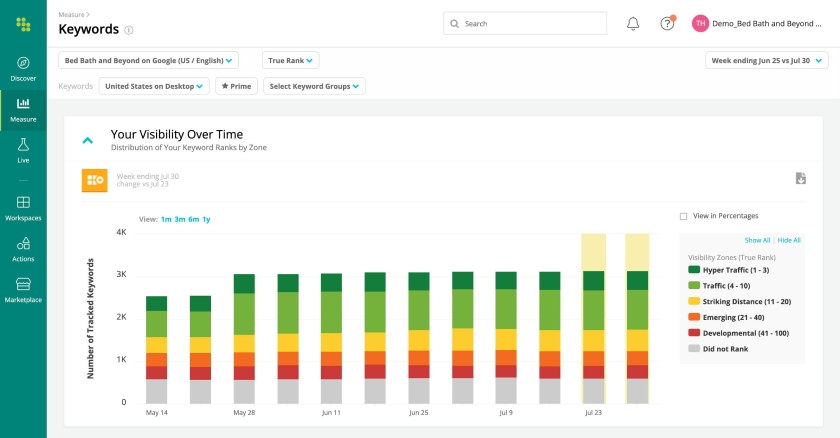Open the help question mark icon
Viewport: 840px width, 438px height.
667,24
